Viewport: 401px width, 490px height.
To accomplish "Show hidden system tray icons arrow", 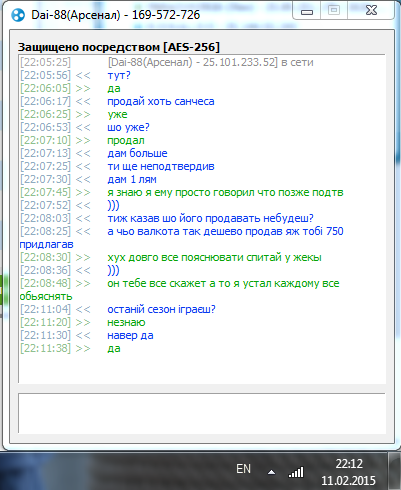I will point(272,472).
